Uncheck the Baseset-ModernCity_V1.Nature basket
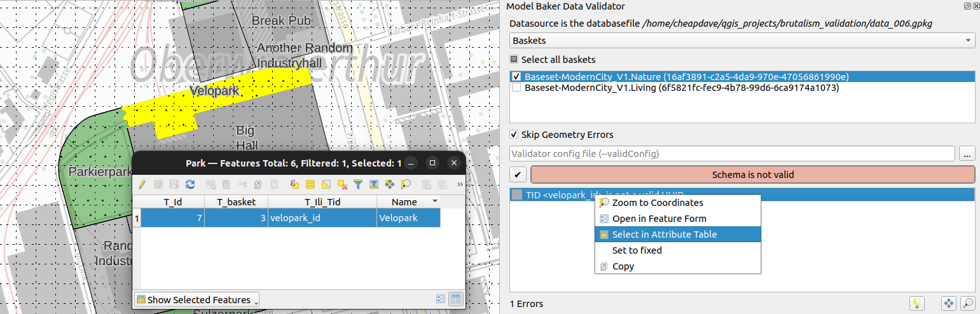Screen dimensions: 980x314 [516, 76]
